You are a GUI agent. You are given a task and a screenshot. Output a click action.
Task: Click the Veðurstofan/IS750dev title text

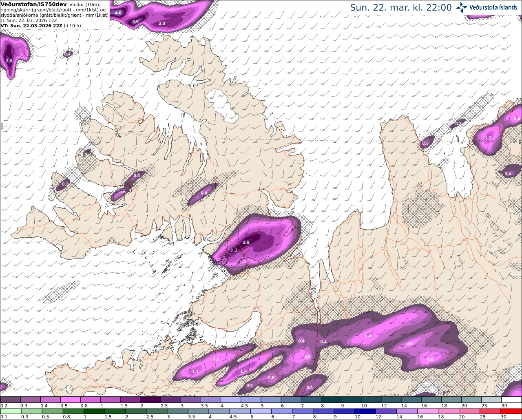point(33,4)
